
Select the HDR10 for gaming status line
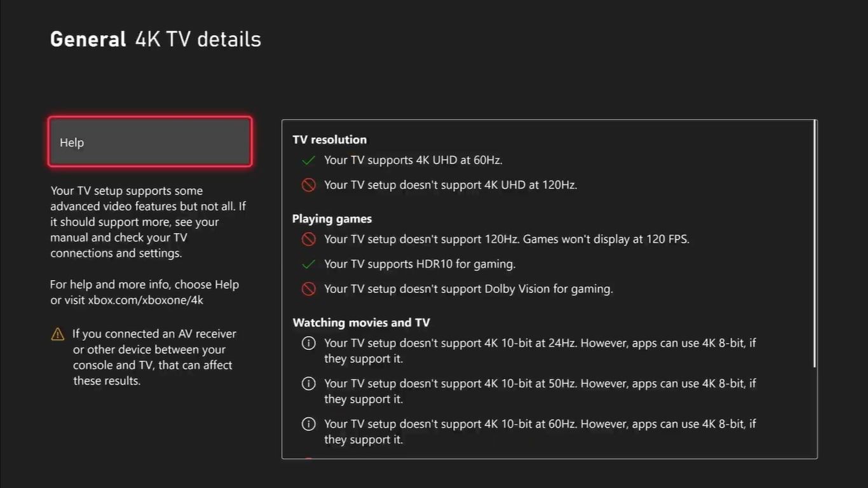tap(420, 264)
